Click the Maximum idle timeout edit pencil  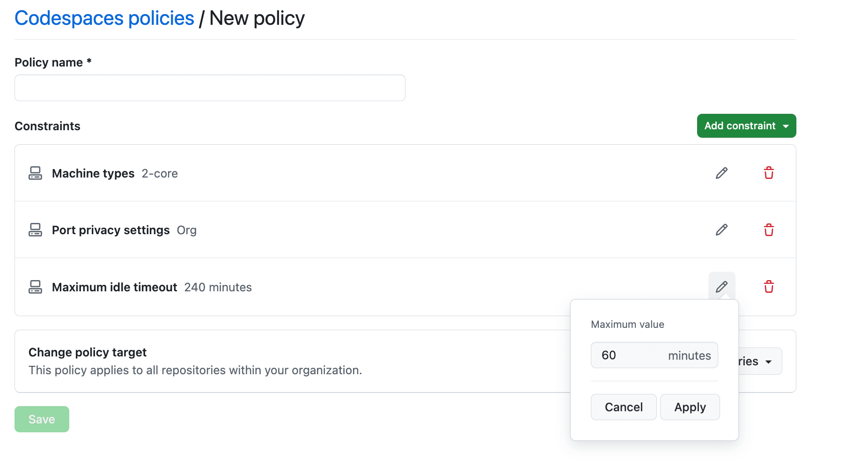pos(721,287)
